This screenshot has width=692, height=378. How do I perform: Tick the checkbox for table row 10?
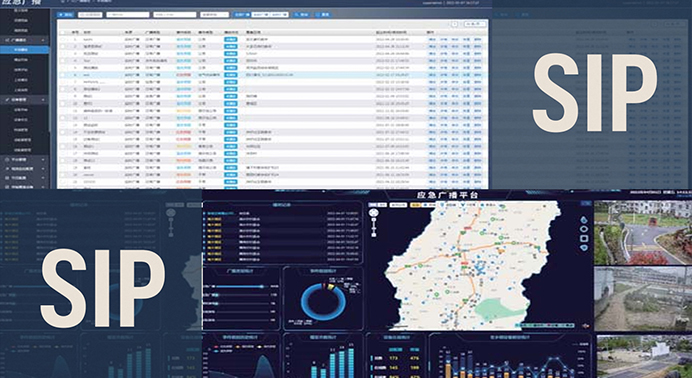point(62,104)
